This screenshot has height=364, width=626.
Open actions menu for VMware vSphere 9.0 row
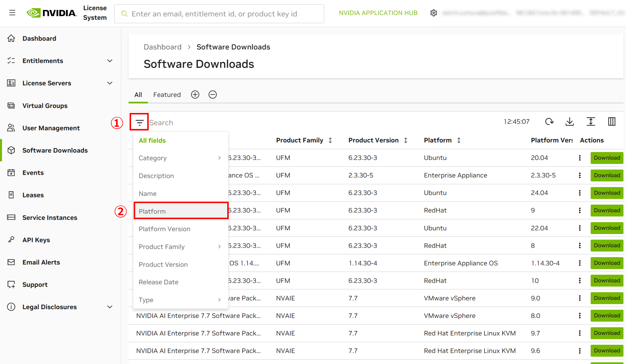(x=580, y=298)
